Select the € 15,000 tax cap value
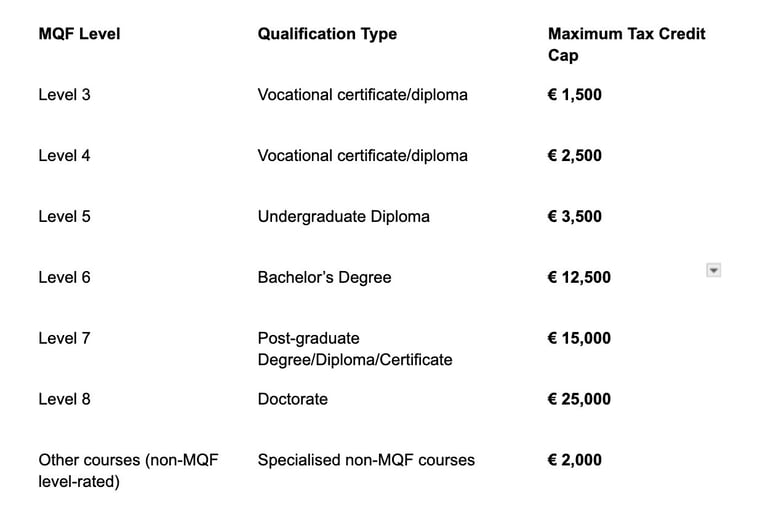 click(x=579, y=338)
